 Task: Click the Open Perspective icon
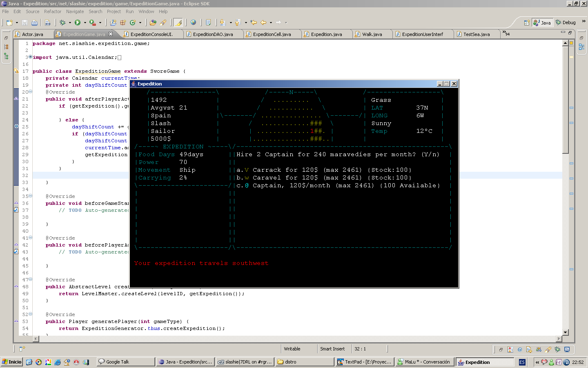click(527, 22)
